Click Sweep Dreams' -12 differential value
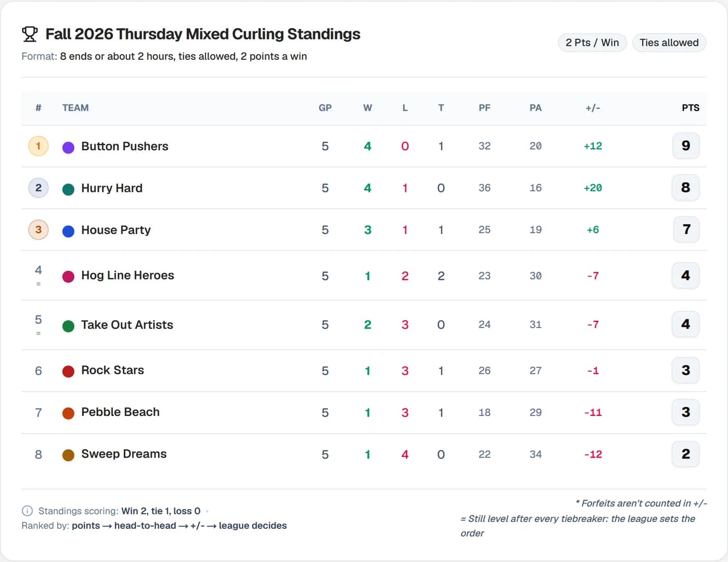 pyautogui.click(x=593, y=454)
